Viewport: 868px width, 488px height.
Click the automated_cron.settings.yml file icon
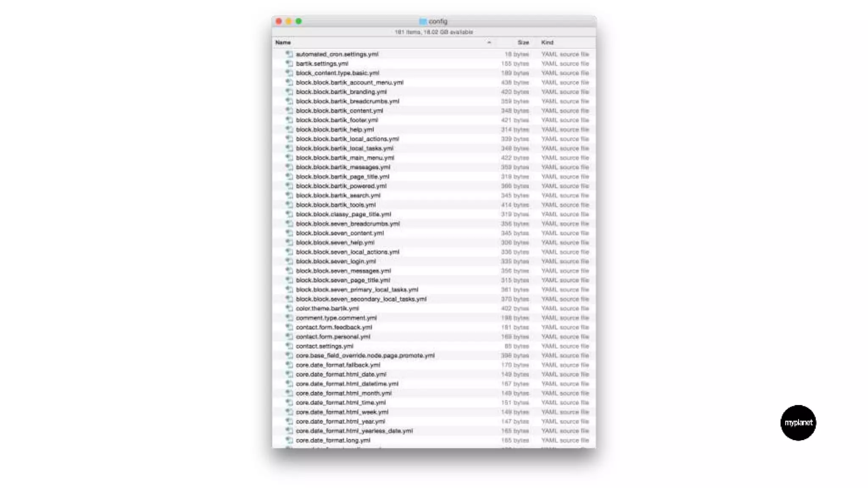coord(289,54)
